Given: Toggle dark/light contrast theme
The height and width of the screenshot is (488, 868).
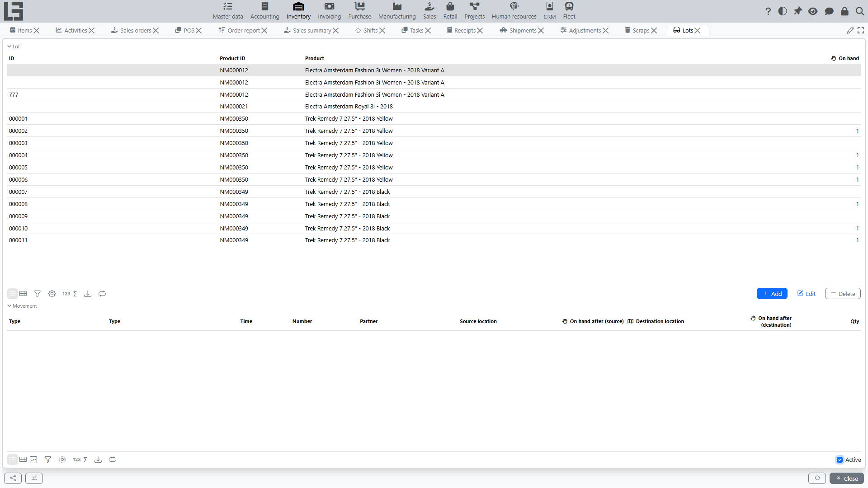Looking at the screenshot, I should pyautogui.click(x=783, y=11).
